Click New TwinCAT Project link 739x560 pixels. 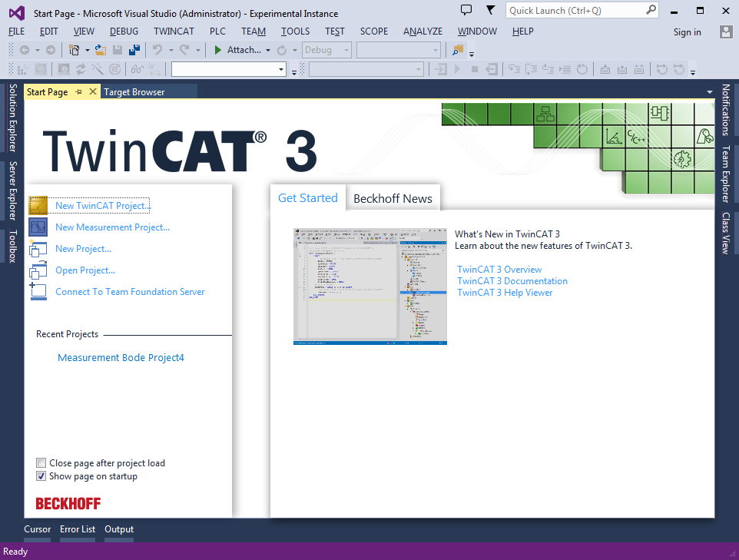pyautogui.click(x=103, y=206)
